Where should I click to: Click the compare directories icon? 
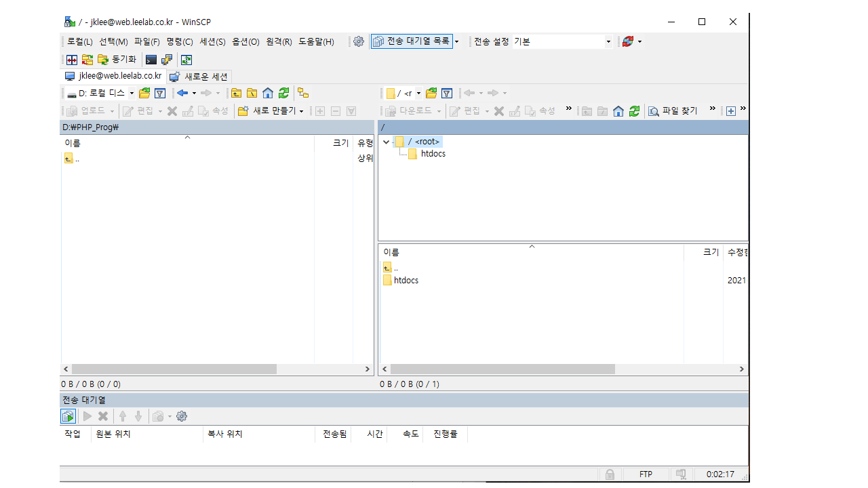pyautogui.click(x=72, y=60)
